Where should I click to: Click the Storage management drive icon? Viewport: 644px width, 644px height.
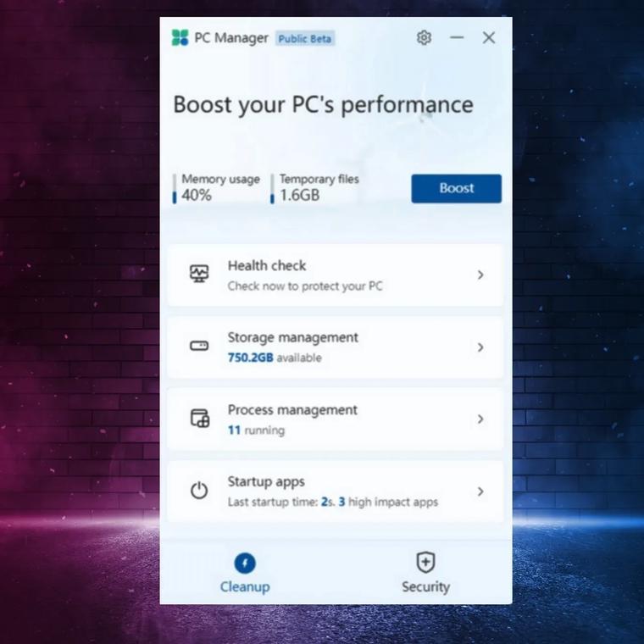coord(199,347)
